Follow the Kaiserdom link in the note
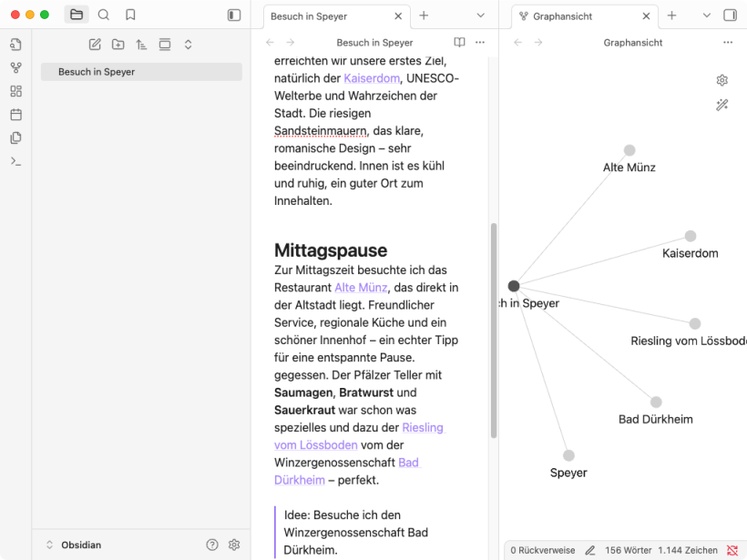 tap(372, 78)
